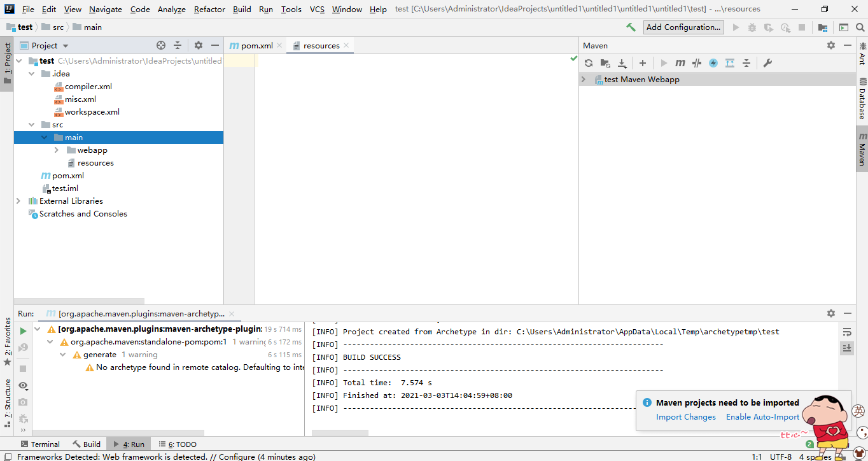Open the 6: TODO tool window
868x461 pixels.
[178, 444]
